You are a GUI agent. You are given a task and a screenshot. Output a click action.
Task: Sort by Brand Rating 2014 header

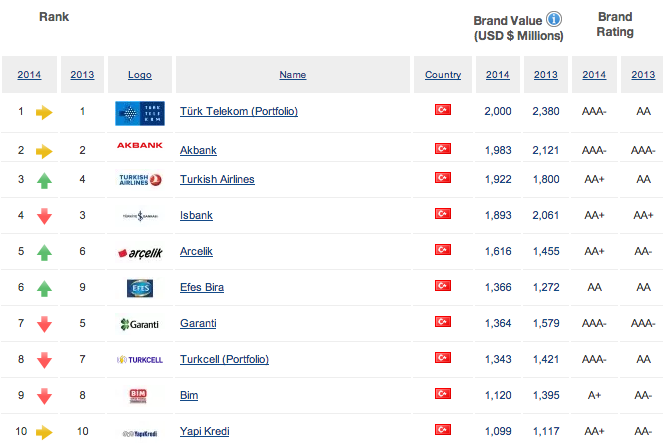tap(594, 75)
